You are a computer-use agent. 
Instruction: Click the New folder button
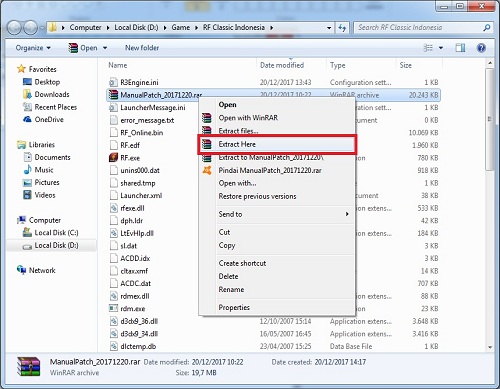pos(142,48)
